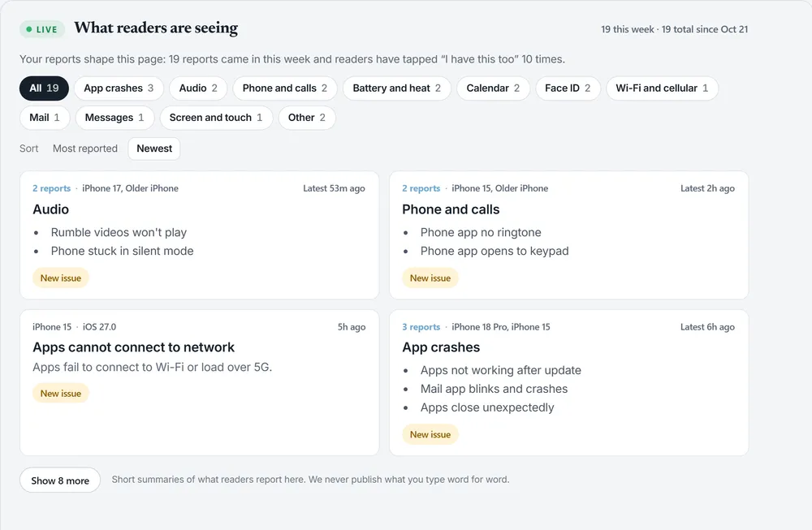Filter by Face ID chip

point(568,88)
